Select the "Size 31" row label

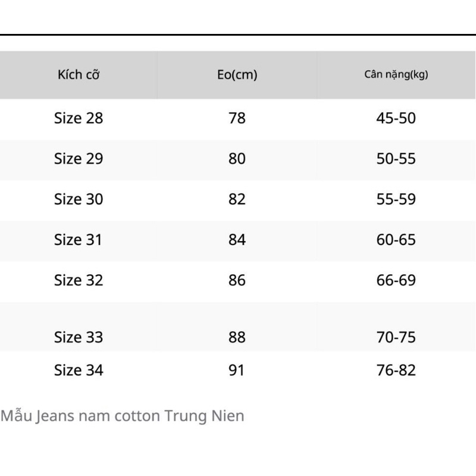(79, 240)
